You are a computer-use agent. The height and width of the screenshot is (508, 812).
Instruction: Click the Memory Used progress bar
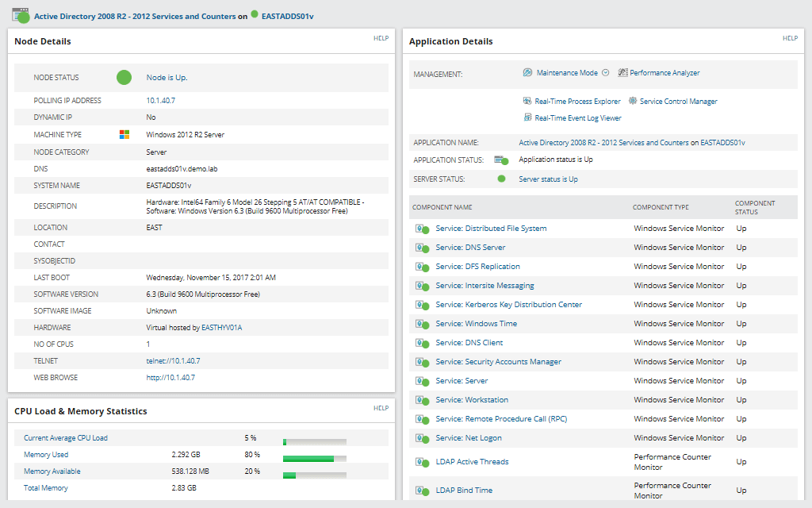pyautogui.click(x=315, y=458)
